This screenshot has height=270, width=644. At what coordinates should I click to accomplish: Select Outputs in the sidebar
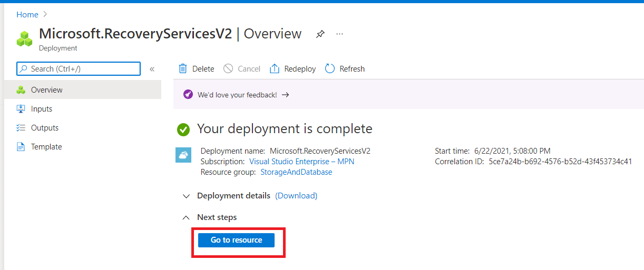coord(45,128)
